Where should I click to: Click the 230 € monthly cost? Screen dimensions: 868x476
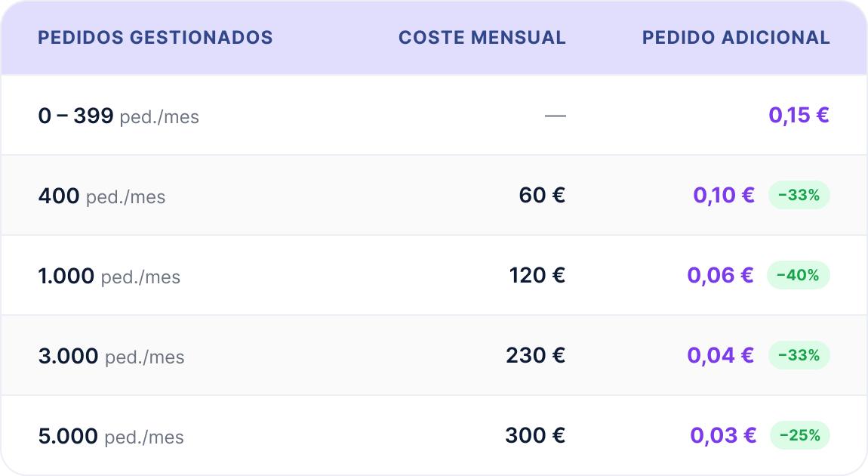[x=535, y=355]
